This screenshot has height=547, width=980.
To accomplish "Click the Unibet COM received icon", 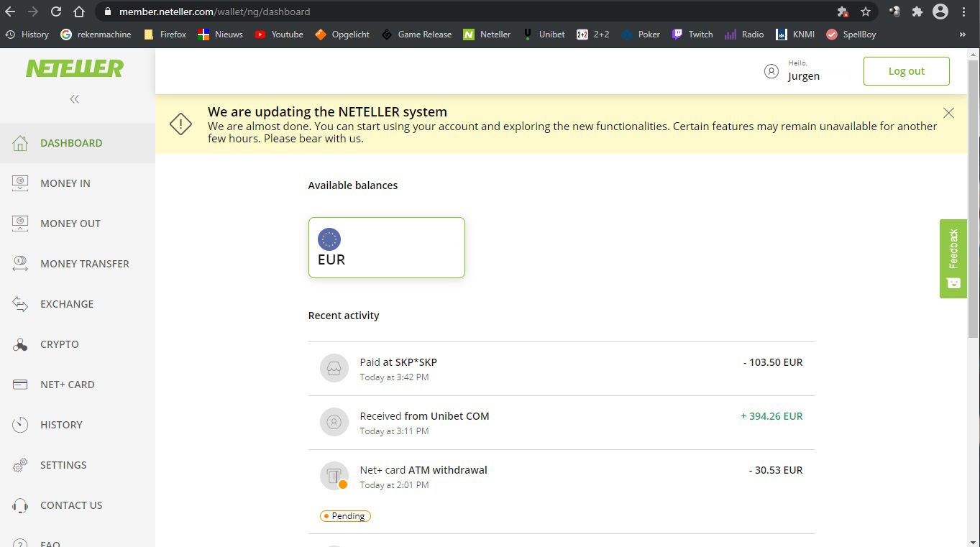I will coord(334,423).
